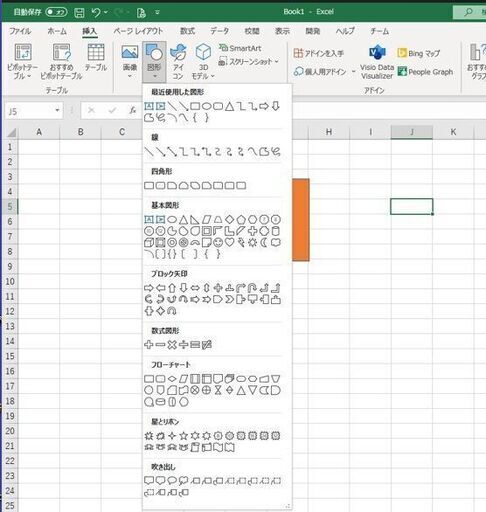Image resolution: width=486 pixels, height=512 pixels.
Task: Click the orange rectangle shape on sheet
Action: click(301, 220)
